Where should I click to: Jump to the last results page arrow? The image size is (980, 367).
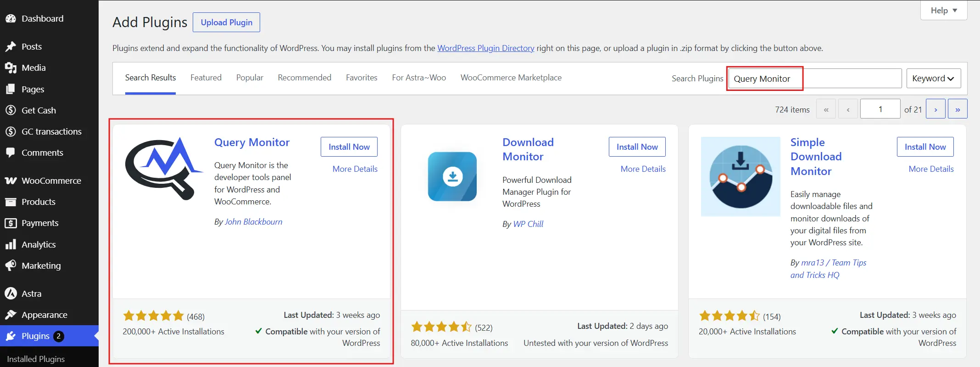[x=958, y=109]
